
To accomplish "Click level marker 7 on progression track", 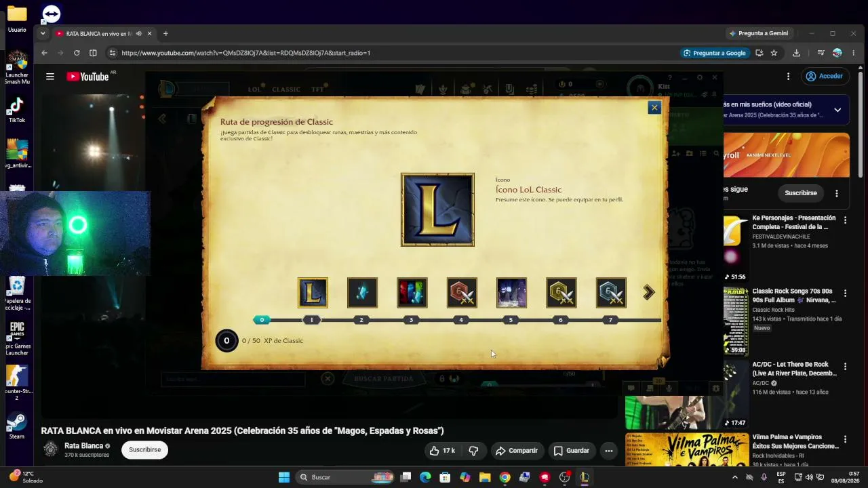I will (610, 320).
